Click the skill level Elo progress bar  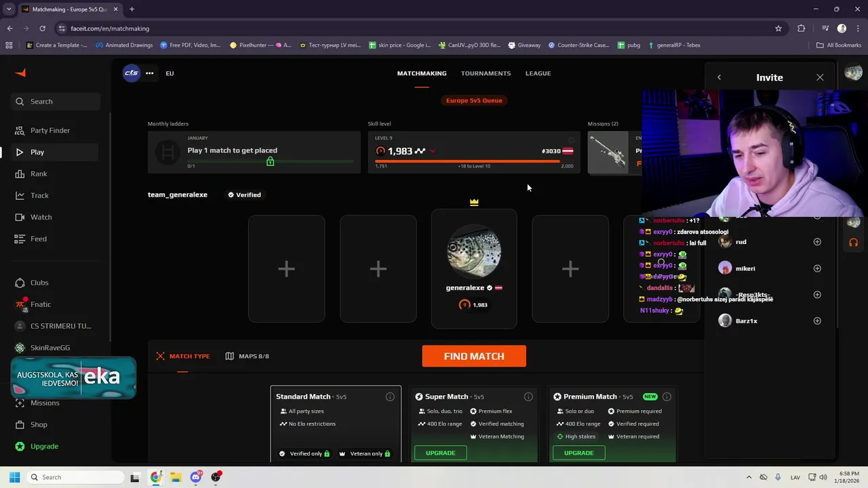tap(474, 161)
